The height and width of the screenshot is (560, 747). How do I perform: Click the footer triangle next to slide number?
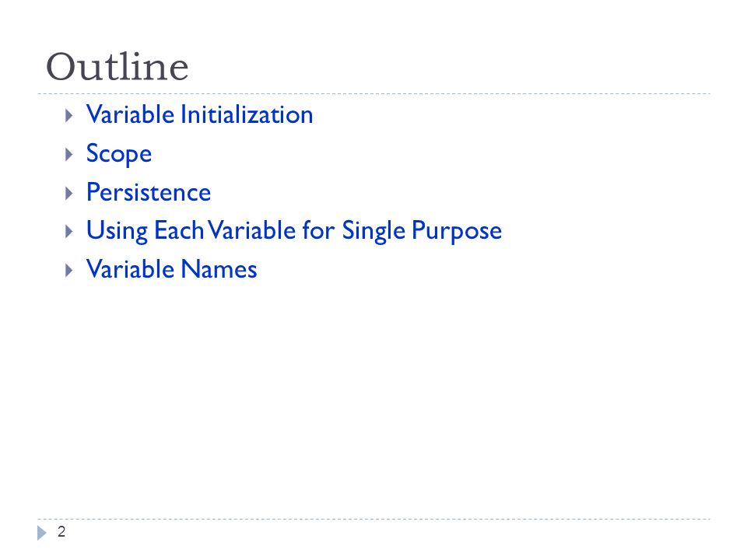coord(42,532)
